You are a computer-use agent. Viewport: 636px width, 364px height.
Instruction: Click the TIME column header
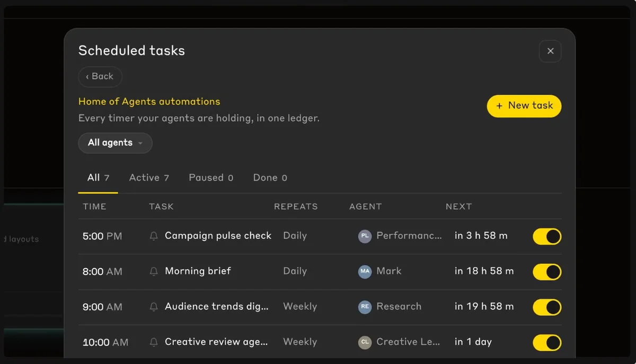click(94, 207)
